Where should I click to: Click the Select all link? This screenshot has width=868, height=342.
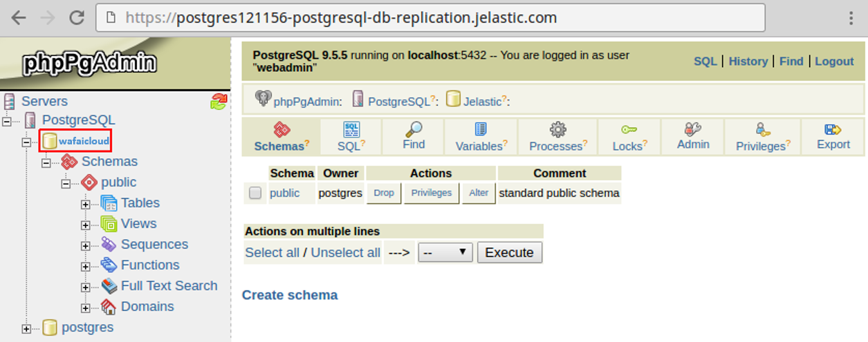273,253
